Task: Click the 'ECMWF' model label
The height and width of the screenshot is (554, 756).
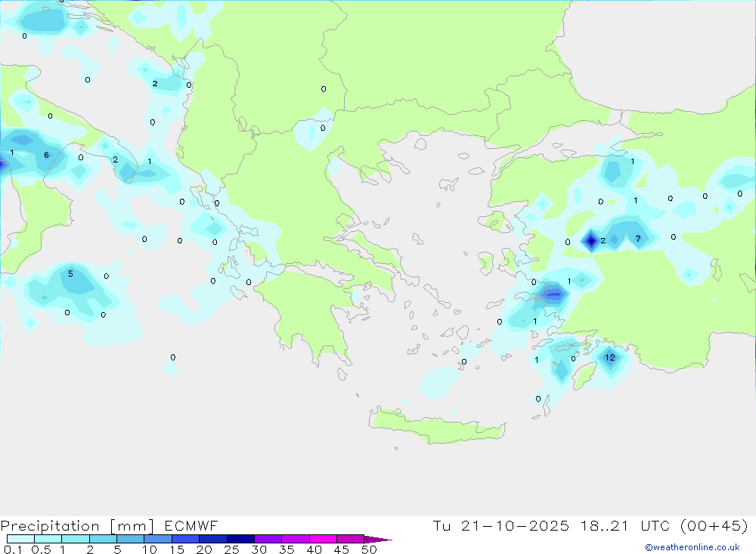Action: (191, 525)
